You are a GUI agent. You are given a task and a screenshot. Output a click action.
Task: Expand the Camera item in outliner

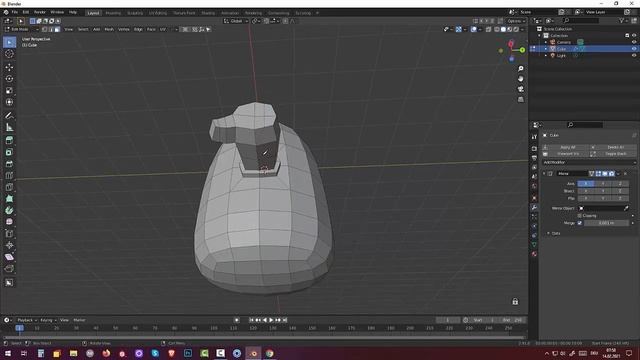click(546, 42)
